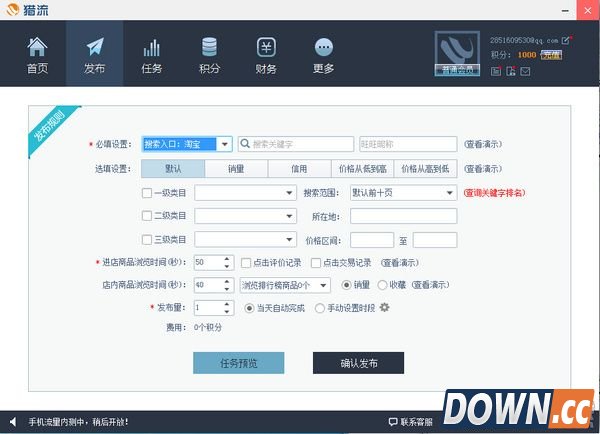Open 查看演示 link beside 选填设置 row
This screenshot has height=434, width=600.
point(483,169)
